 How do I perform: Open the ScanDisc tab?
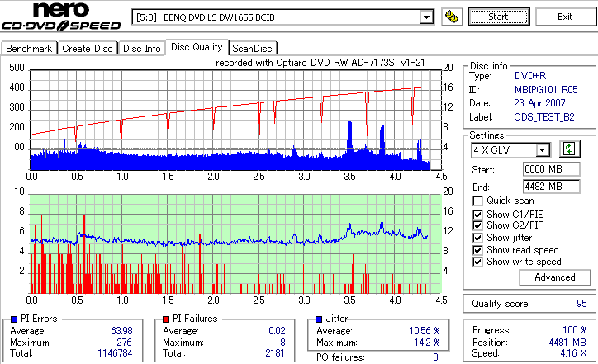point(252,49)
